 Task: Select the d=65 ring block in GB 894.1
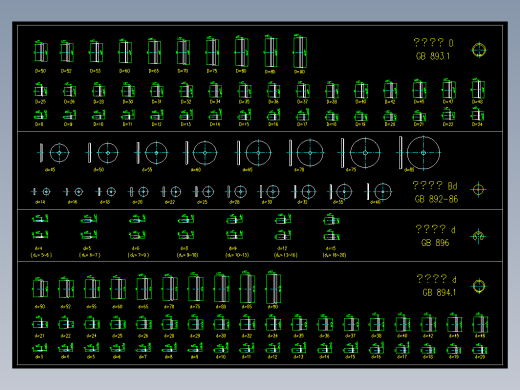coord(144,288)
